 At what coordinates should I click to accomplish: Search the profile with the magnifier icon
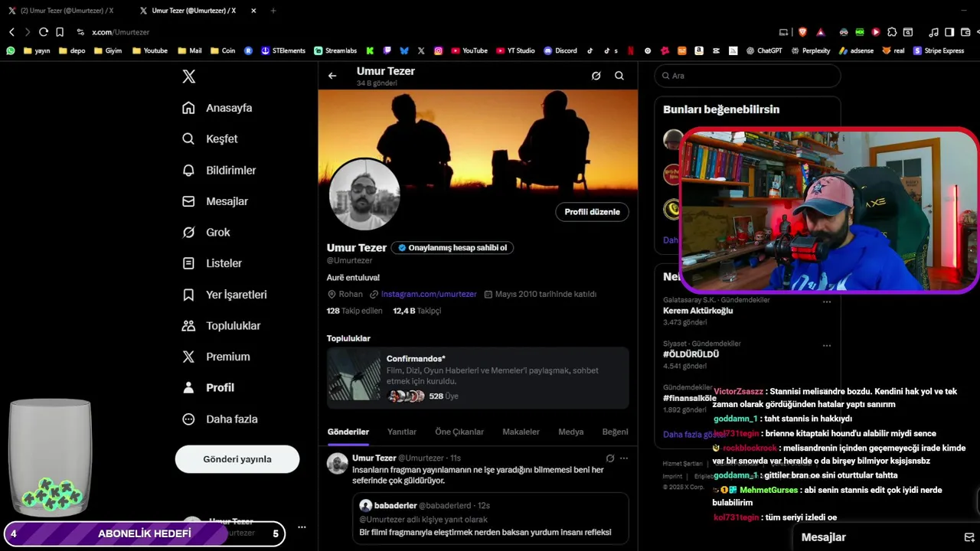pyautogui.click(x=619, y=76)
